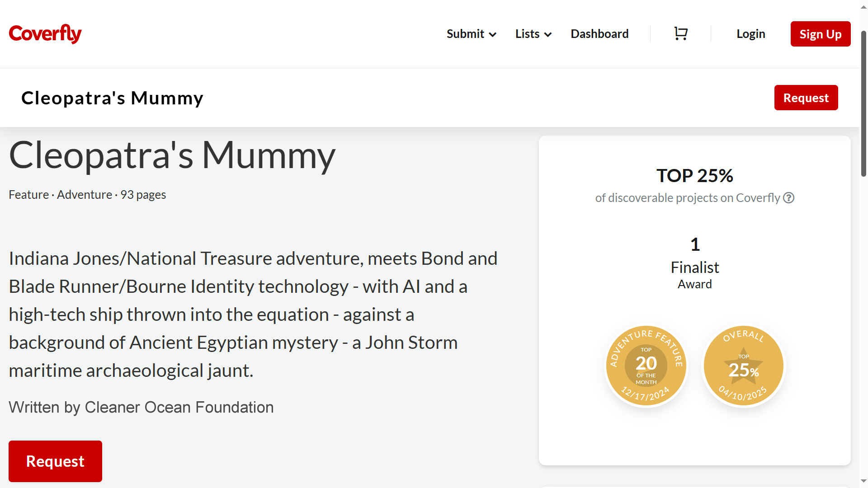Viewport: 868px width, 488px height.
Task: Click the Cleopatra's Mummy sticky header title
Action: click(112, 98)
